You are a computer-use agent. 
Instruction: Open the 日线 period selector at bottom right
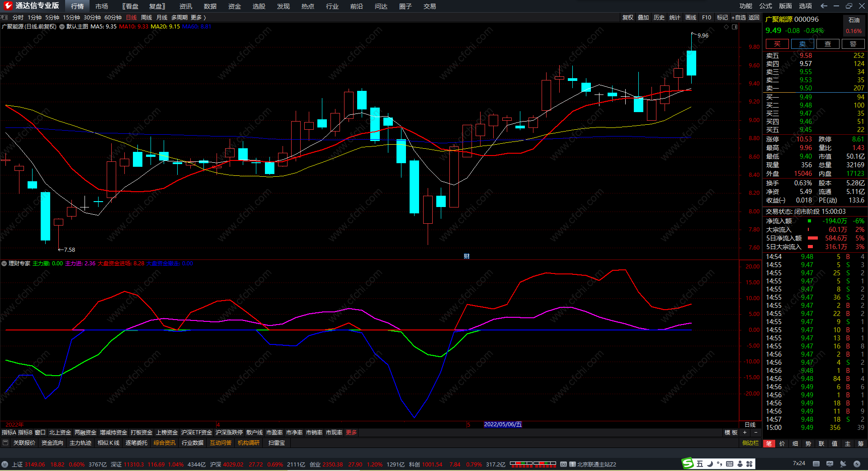tap(750, 425)
